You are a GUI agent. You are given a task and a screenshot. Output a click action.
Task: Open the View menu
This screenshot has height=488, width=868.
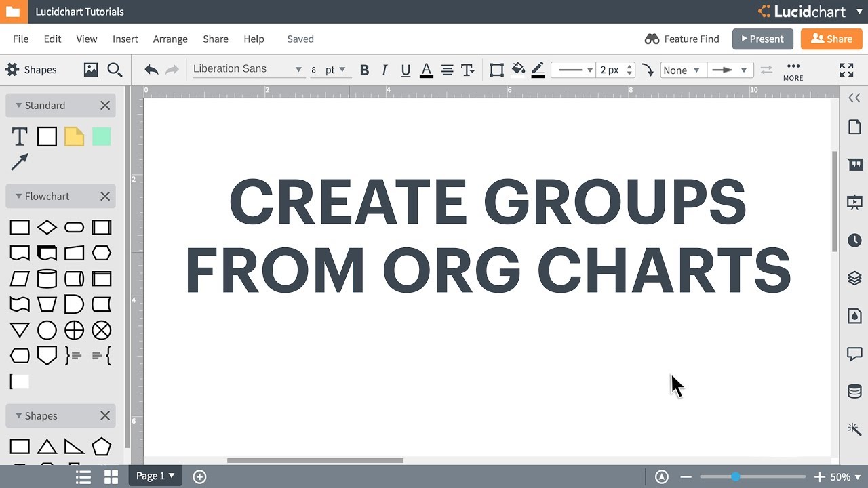pos(86,39)
